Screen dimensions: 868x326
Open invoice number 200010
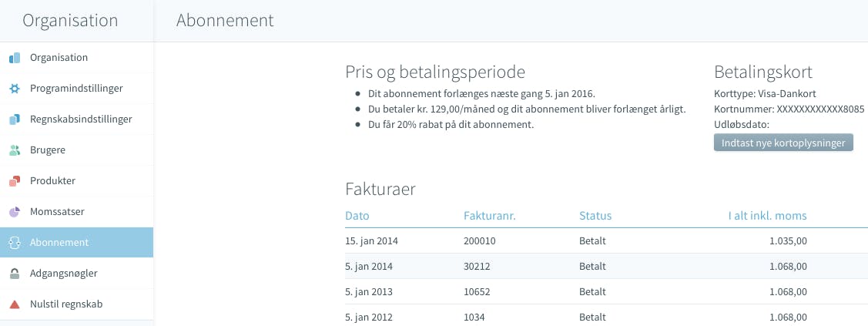point(480,241)
